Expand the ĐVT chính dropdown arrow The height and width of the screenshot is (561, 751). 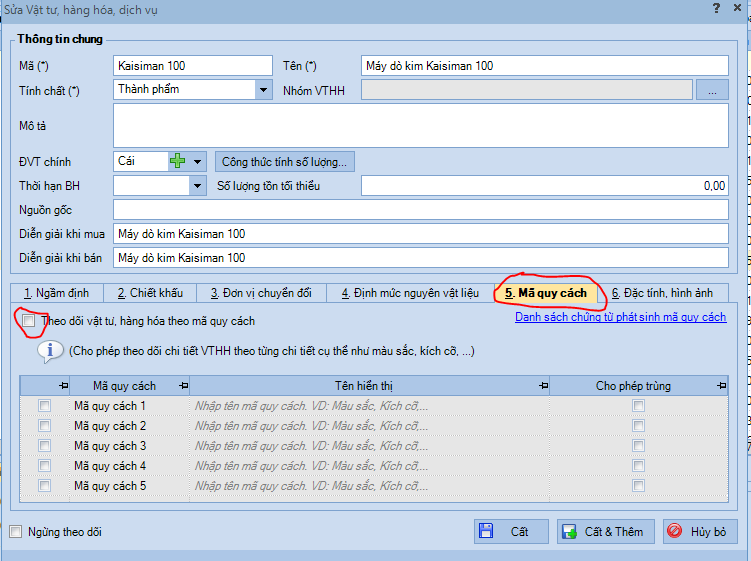197,161
